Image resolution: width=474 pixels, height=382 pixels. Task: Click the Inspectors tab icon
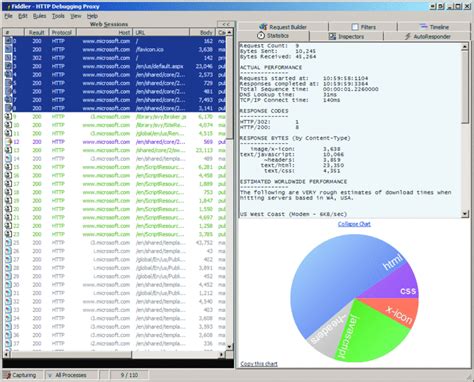coord(332,36)
